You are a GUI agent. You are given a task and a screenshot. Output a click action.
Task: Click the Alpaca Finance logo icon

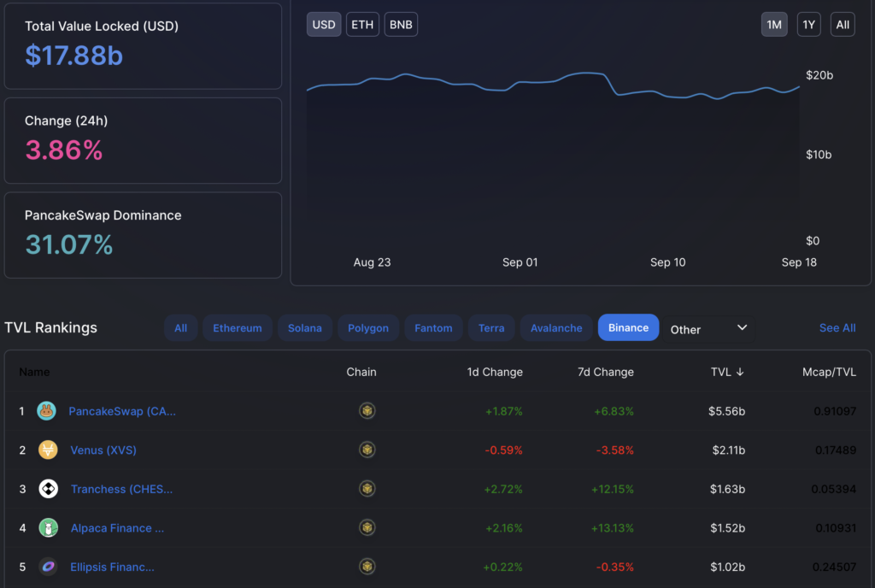pyautogui.click(x=48, y=527)
